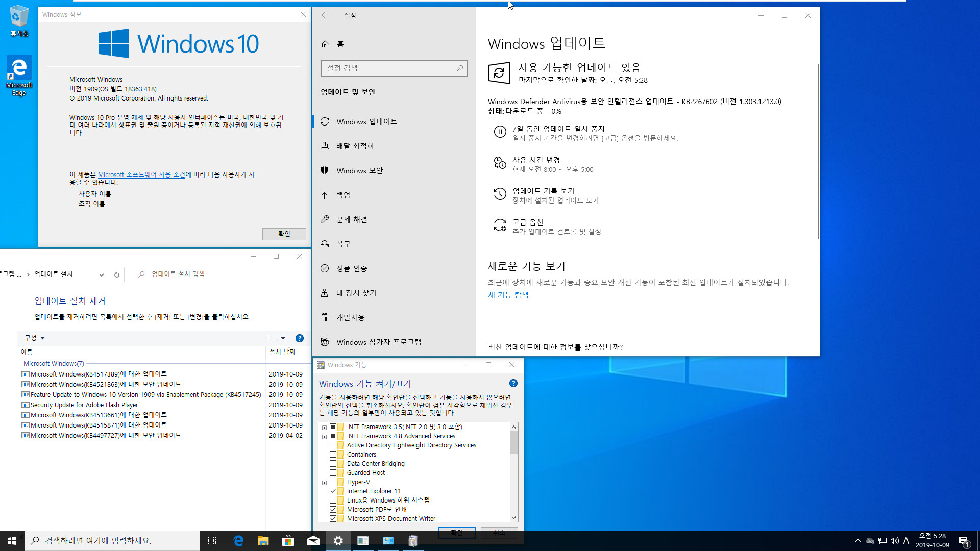Check Active Directory Lightweight Directory Services
Screen dimensions: 980x551
coord(333,445)
